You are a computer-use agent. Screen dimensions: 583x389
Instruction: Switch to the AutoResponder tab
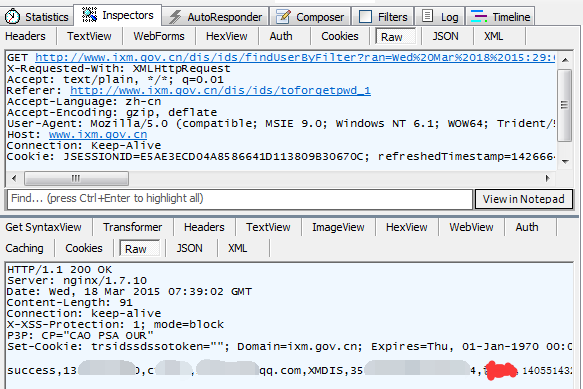coord(215,17)
